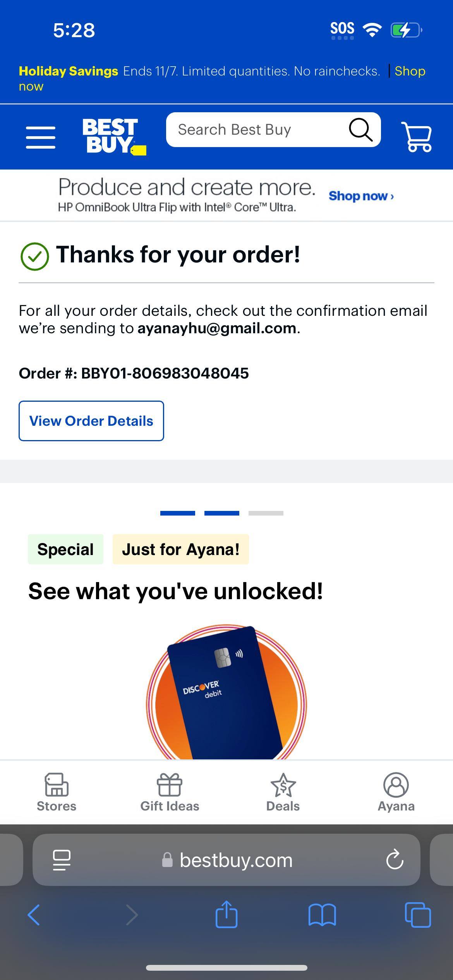Reload the bestbuy.com page
453x980 pixels.
pos(395,859)
